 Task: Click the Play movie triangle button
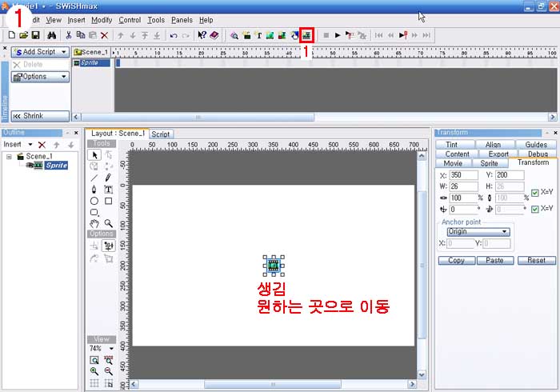coord(338,35)
